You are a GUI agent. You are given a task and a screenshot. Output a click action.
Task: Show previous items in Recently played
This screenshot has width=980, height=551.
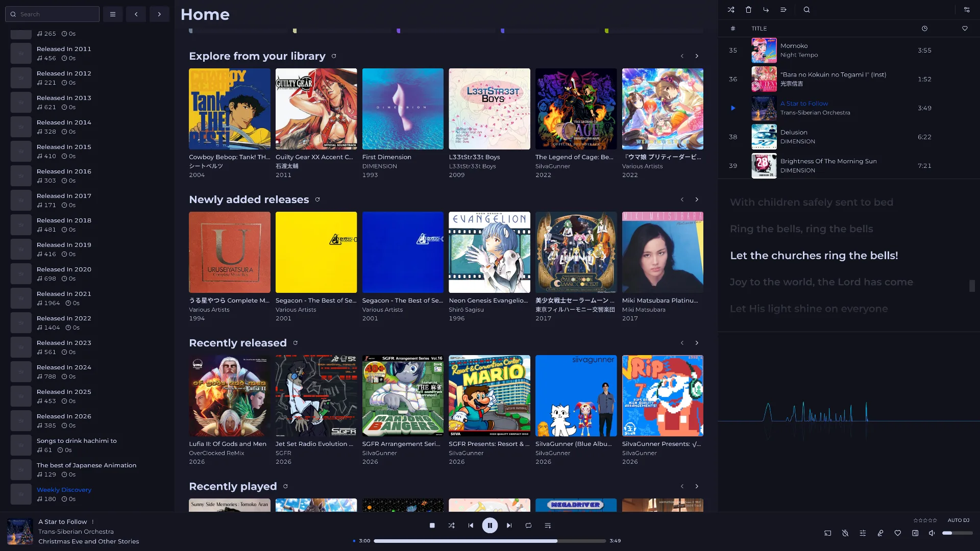(682, 486)
